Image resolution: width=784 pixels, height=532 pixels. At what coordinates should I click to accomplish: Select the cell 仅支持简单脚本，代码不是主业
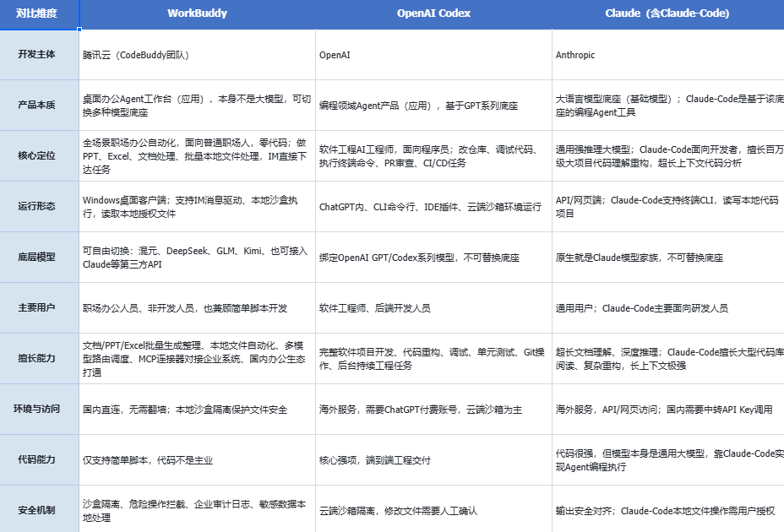(197, 460)
